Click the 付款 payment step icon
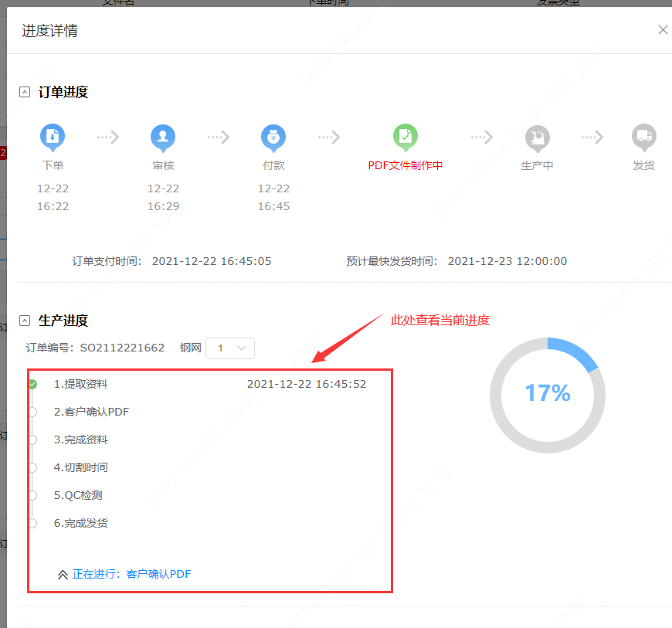 coord(273,137)
